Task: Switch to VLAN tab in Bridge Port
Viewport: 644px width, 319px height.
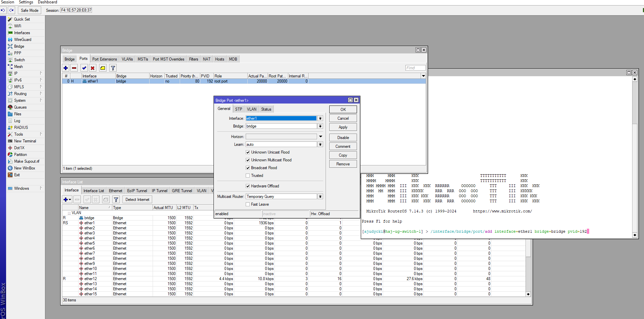Action: tap(251, 109)
